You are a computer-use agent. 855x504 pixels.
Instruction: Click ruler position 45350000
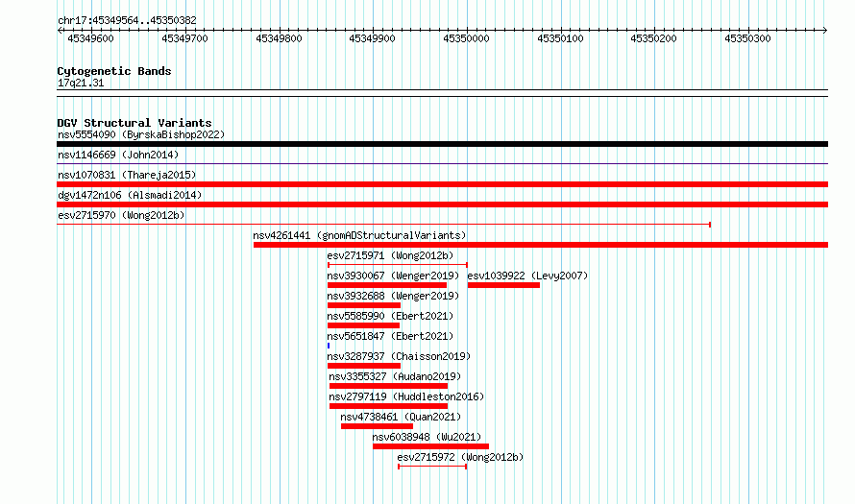[466, 38]
